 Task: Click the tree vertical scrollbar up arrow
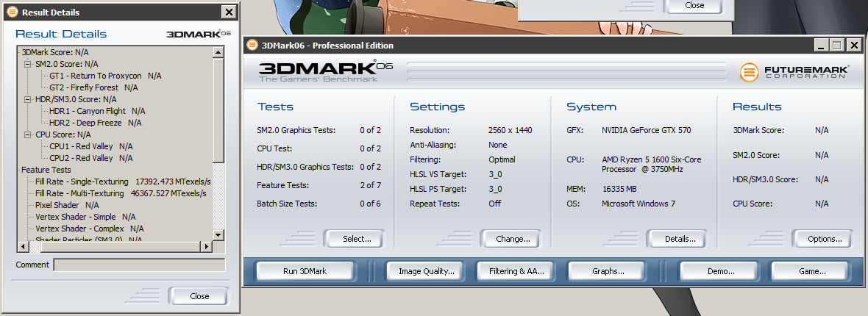coord(218,53)
